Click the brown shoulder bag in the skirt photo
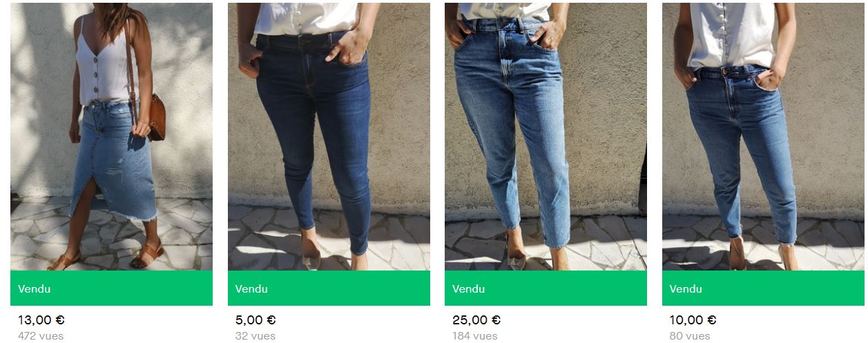Image resolution: width=868 pixels, height=343 pixels. (156, 119)
